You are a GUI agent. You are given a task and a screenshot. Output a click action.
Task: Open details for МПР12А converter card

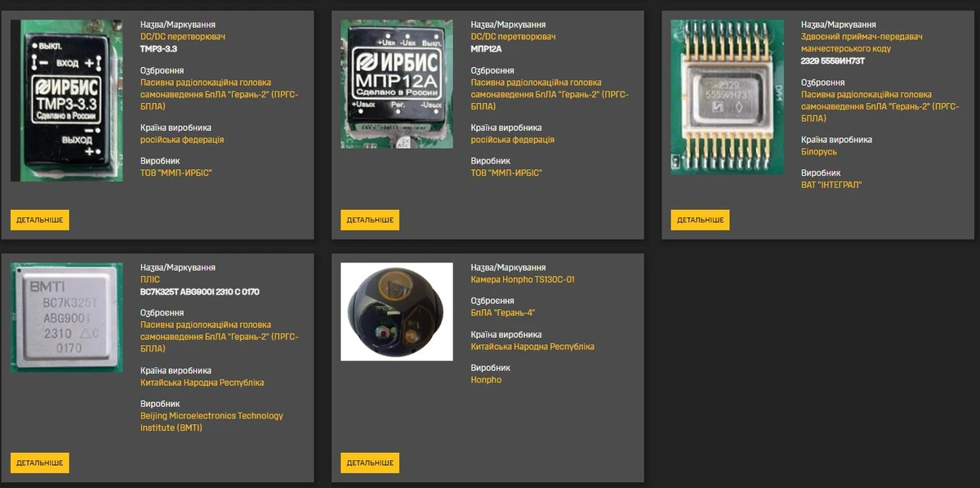(x=370, y=220)
